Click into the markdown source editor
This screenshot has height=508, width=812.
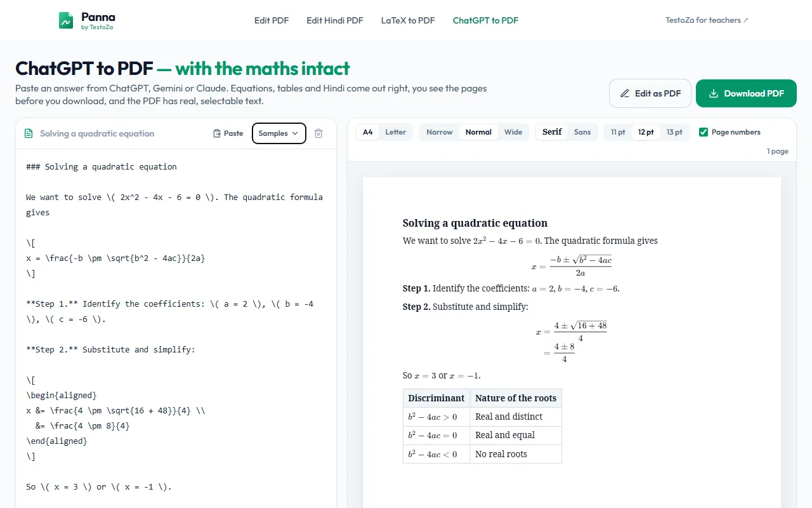coord(176,328)
